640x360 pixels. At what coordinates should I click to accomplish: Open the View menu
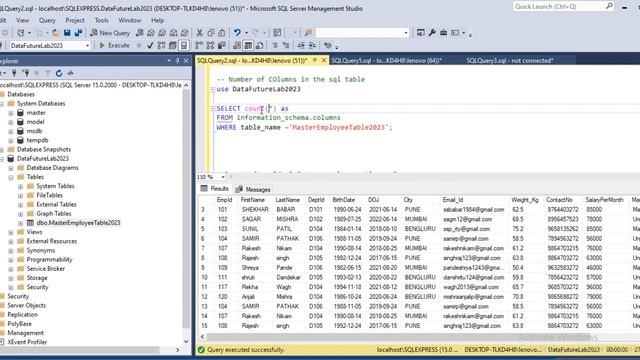(22, 20)
